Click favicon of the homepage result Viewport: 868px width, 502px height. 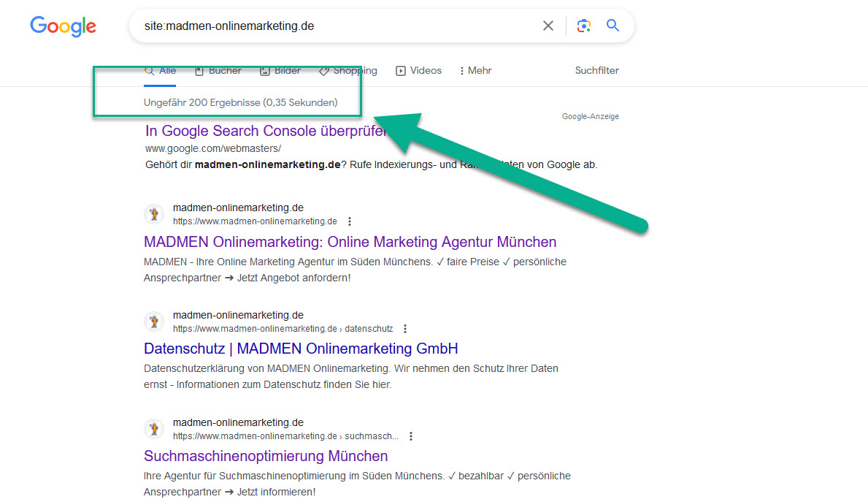coord(155,214)
